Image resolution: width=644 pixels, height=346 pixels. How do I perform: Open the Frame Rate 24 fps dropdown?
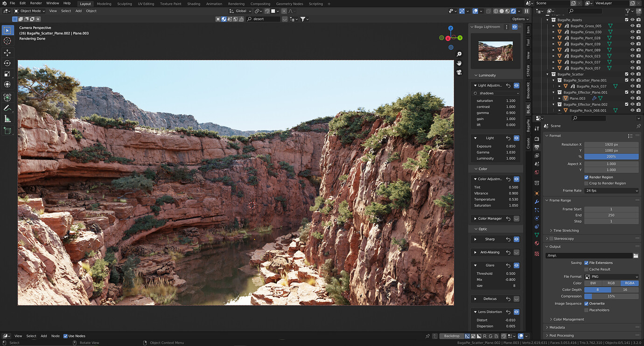click(611, 191)
